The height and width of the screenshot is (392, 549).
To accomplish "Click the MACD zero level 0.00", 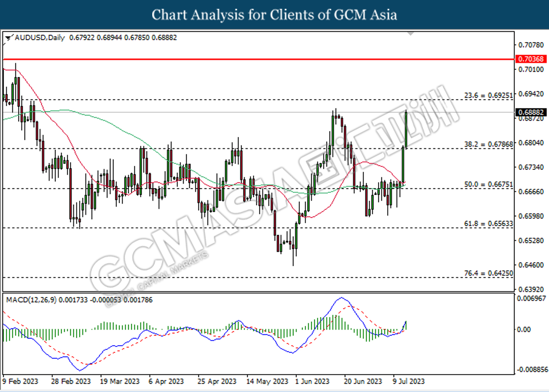I will tap(524, 330).
